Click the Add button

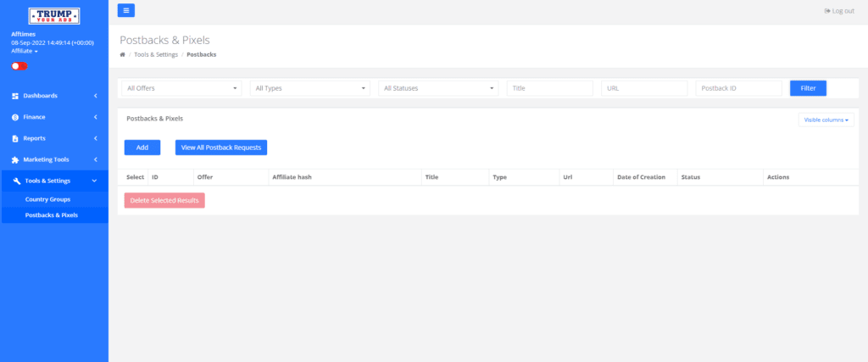point(142,148)
